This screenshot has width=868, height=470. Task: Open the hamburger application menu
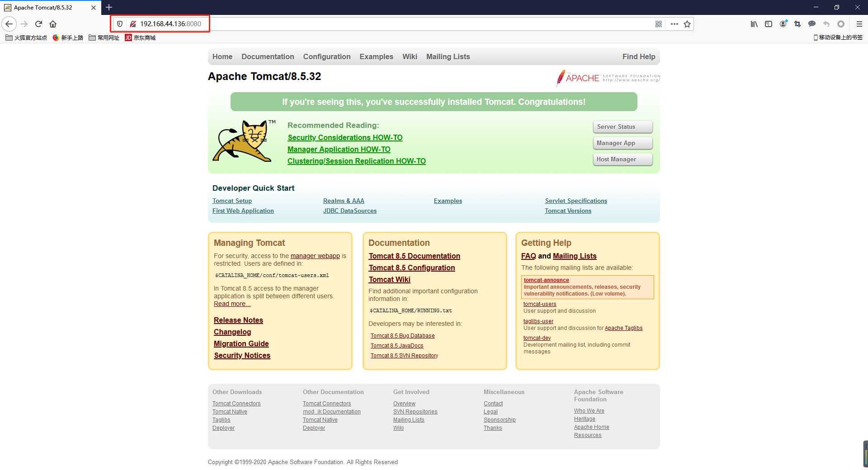859,24
